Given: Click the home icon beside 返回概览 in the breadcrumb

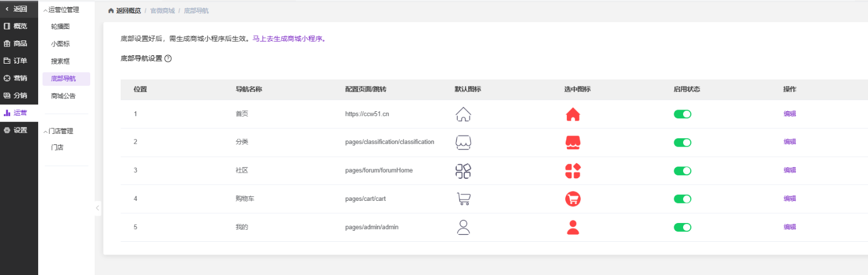Looking at the screenshot, I should [x=111, y=11].
